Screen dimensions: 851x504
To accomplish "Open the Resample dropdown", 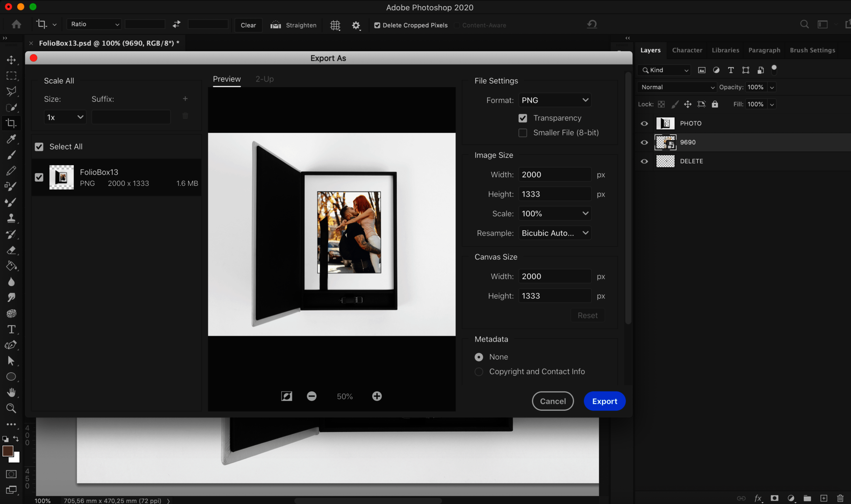I will 554,233.
